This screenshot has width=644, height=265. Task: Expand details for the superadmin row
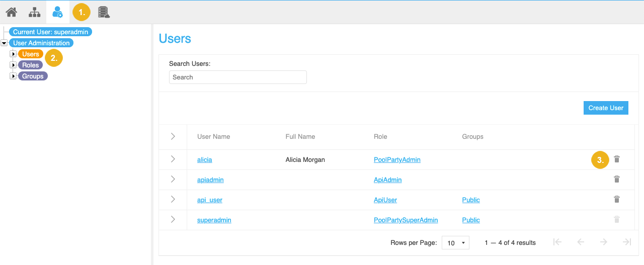[x=173, y=220]
